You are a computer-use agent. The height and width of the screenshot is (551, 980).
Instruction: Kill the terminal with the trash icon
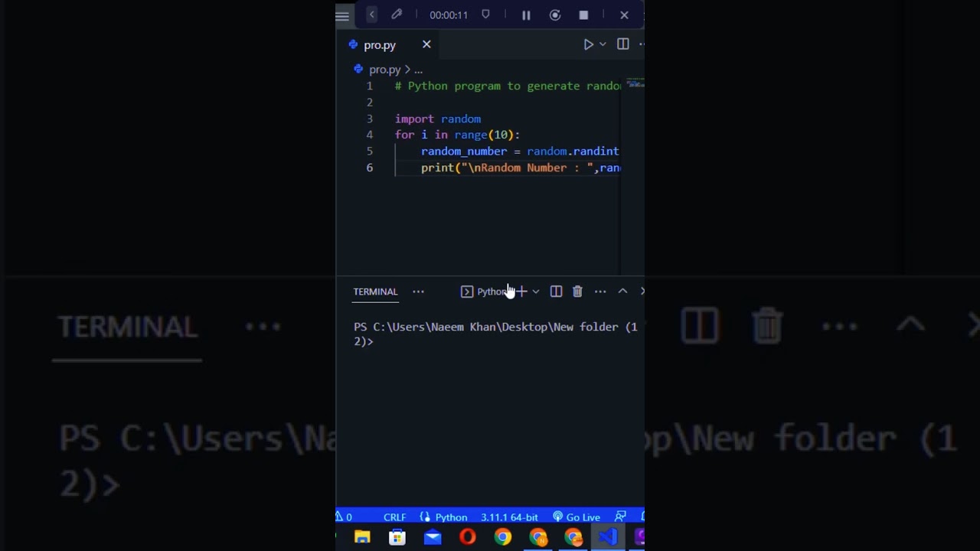[577, 292]
